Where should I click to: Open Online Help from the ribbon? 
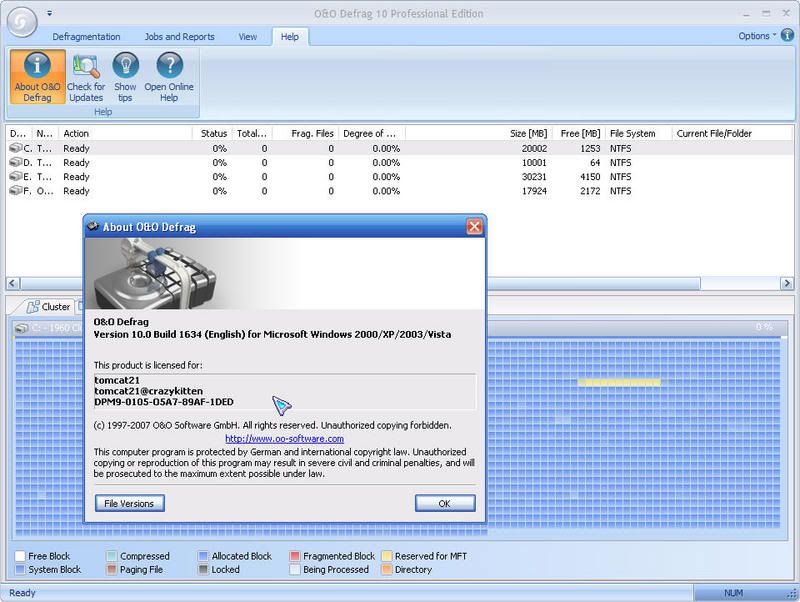[x=168, y=77]
